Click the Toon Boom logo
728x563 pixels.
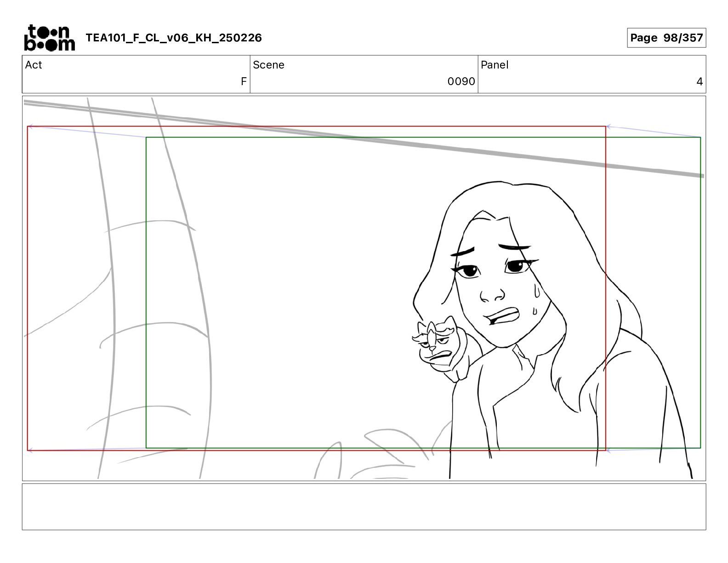click(x=49, y=38)
